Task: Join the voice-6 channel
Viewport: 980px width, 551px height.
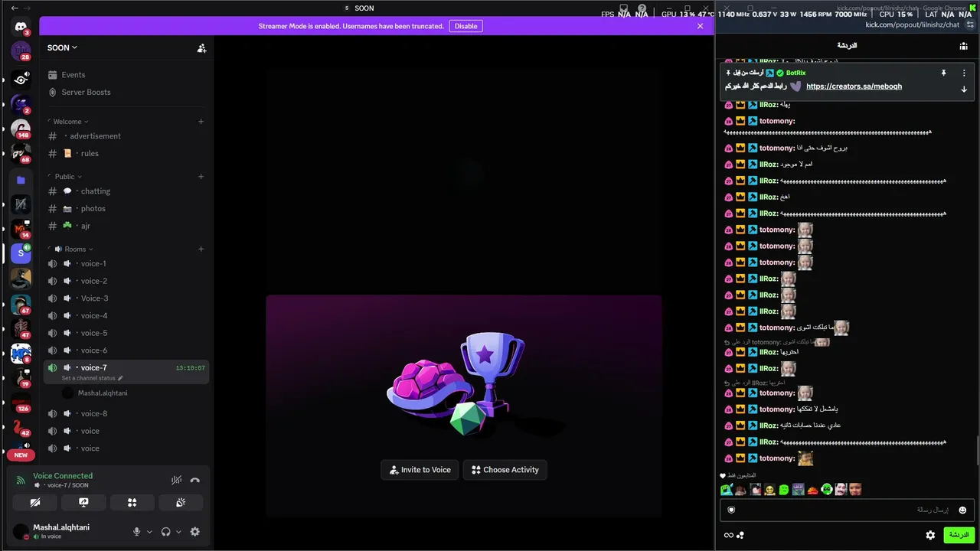Action: coord(126,350)
